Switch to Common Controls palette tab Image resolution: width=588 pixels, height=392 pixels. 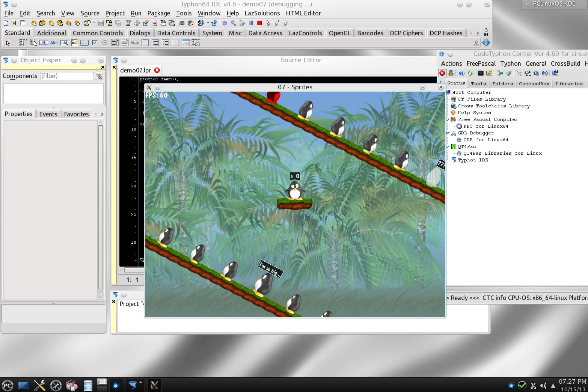pos(98,33)
